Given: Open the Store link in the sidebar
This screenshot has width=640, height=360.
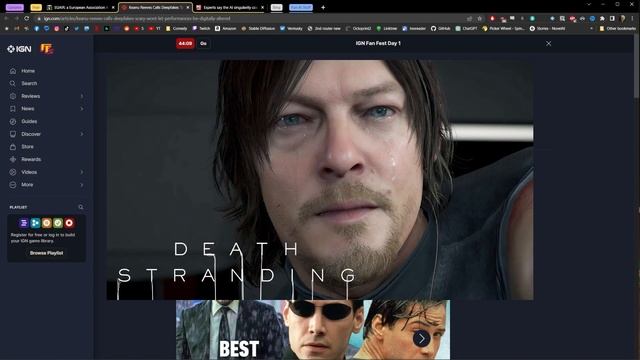Looking at the screenshot, I should [28, 147].
